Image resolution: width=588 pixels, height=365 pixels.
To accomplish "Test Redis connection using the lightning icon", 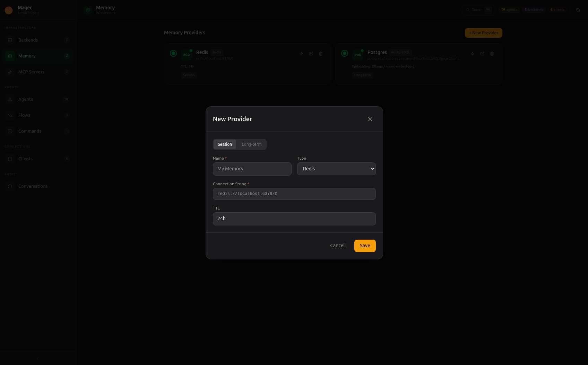I will point(301,54).
